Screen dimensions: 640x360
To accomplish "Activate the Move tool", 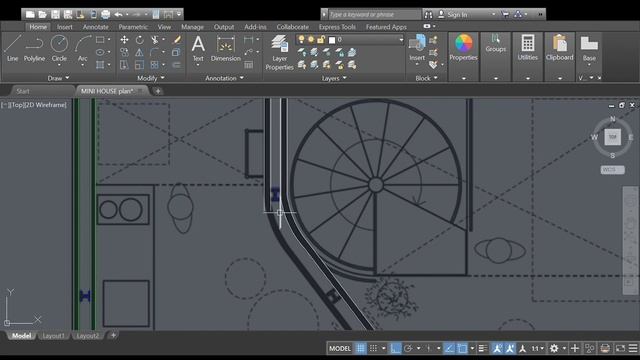I will coord(124,40).
